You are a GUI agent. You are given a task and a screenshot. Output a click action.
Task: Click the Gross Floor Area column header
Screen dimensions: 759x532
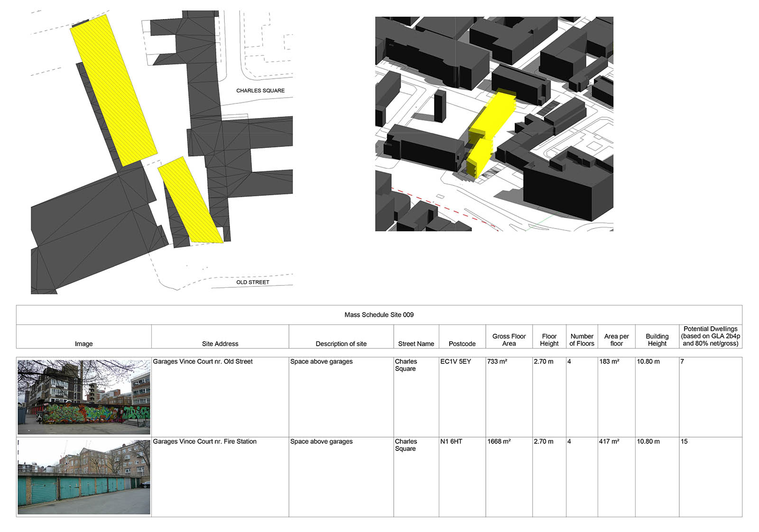509,339
